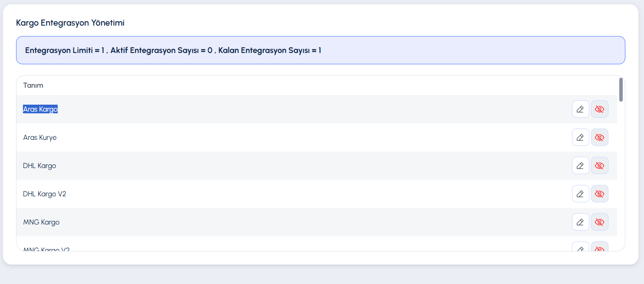
Task: Toggle the eye icon for Aras Kurye
Action: point(599,137)
